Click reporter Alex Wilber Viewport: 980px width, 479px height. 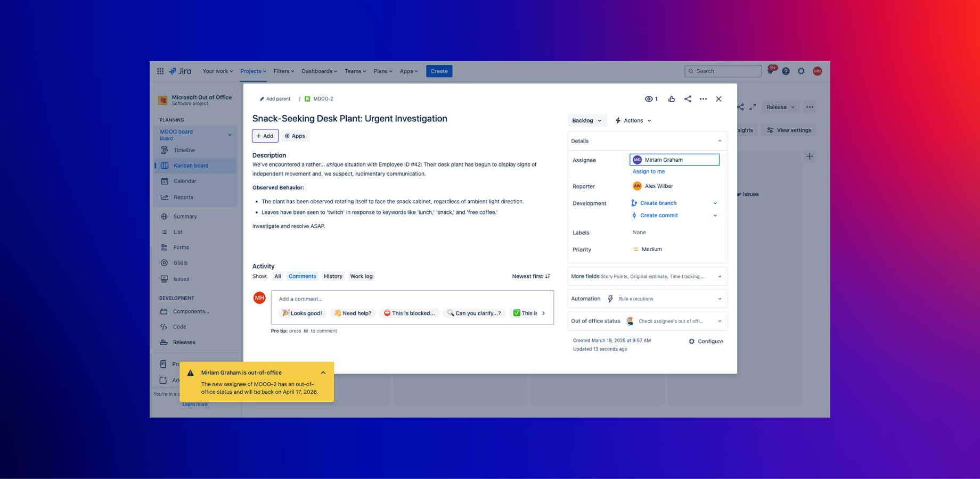click(653, 186)
